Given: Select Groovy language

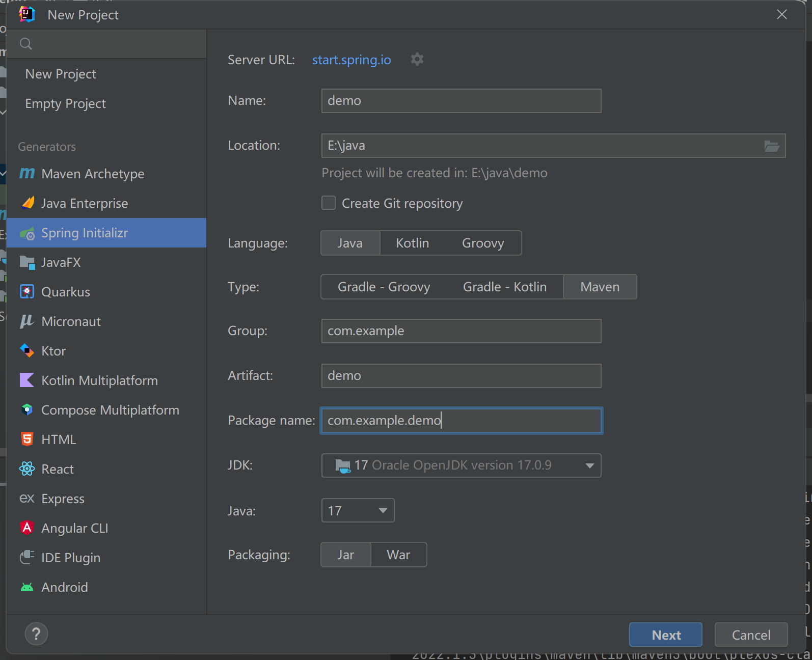Looking at the screenshot, I should pos(483,243).
